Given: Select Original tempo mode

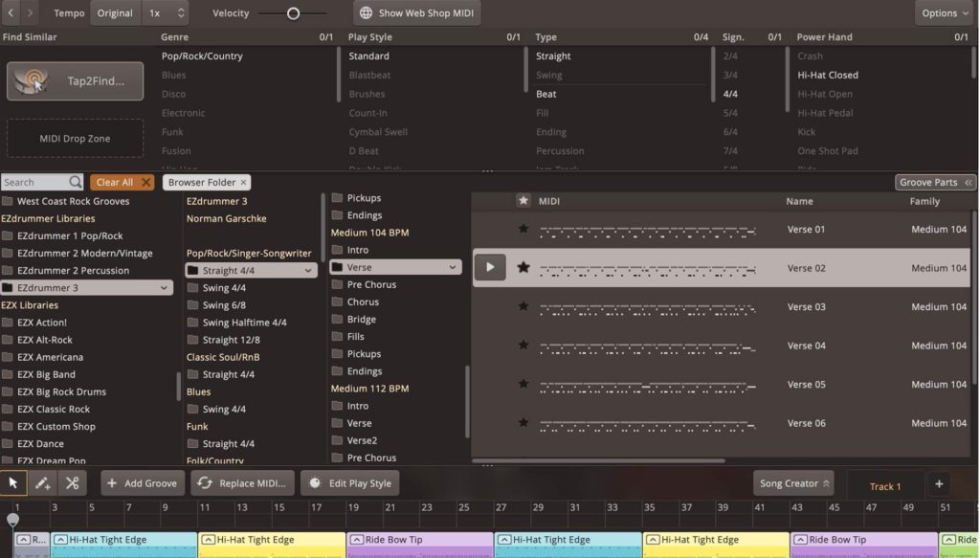Looking at the screenshot, I should (115, 12).
